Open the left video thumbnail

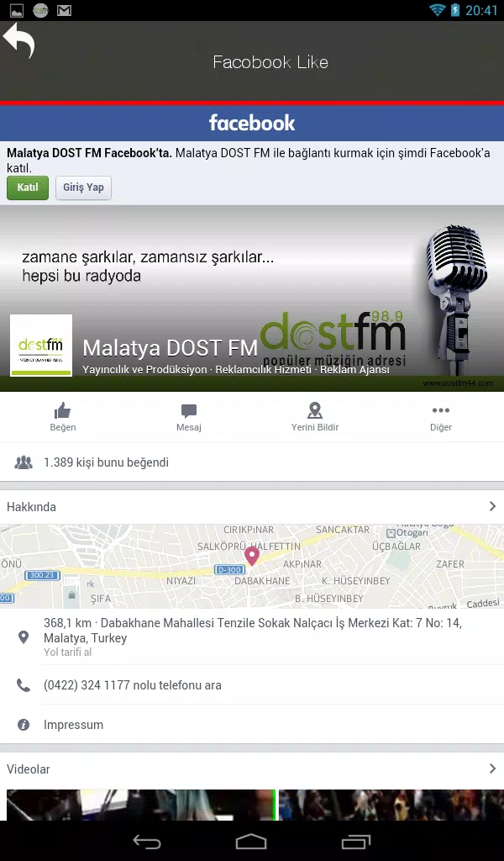[140, 805]
